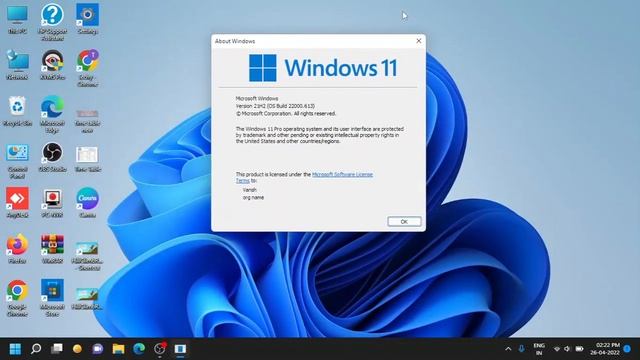Launch Firefox from desktop
640x360 pixels.
[18, 249]
